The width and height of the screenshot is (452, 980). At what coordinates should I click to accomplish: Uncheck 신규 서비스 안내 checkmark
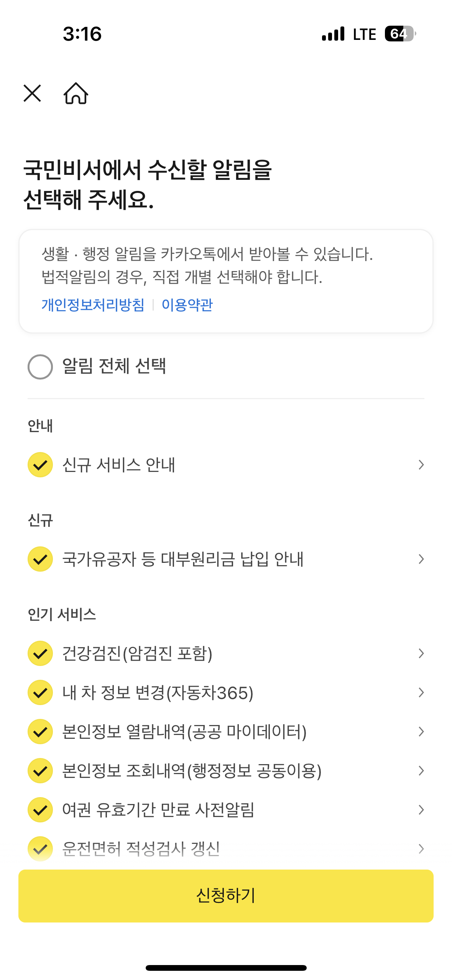[40, 465]
